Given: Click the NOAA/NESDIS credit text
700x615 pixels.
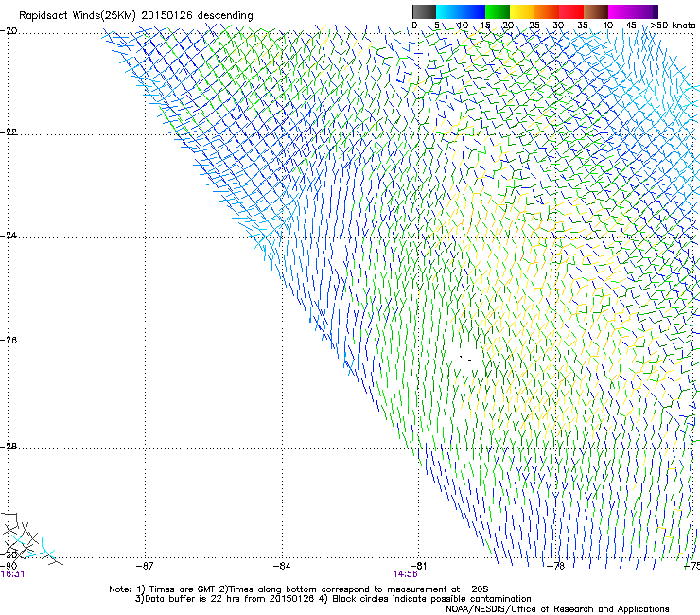Looking at the screenshot, I should pos(557,609).
